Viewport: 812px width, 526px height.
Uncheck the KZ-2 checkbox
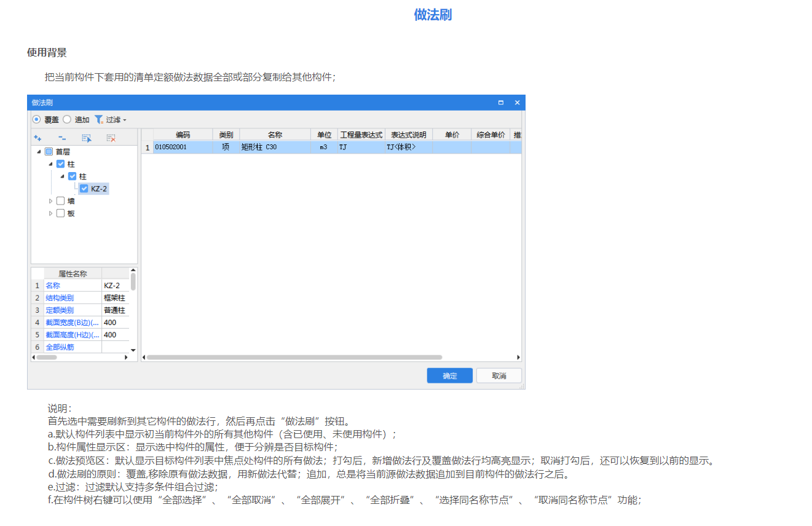(x=84, y=189)
